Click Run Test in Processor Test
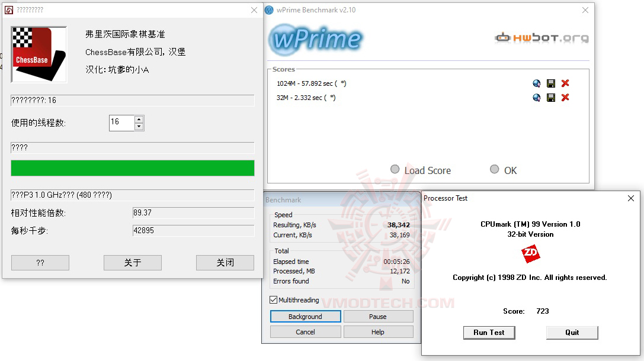This screenshot has height=361, width=644. click(x=489, y=333)
